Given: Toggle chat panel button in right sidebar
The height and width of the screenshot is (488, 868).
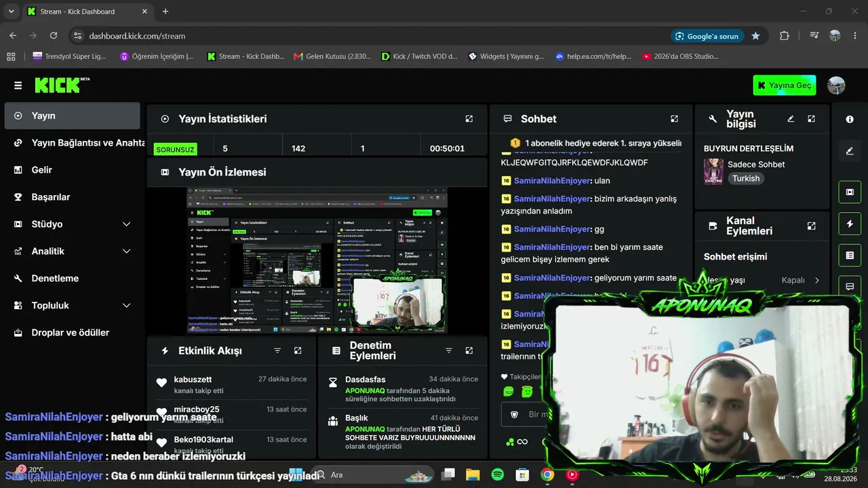Looking at the screenshot, I should point(850,287).
